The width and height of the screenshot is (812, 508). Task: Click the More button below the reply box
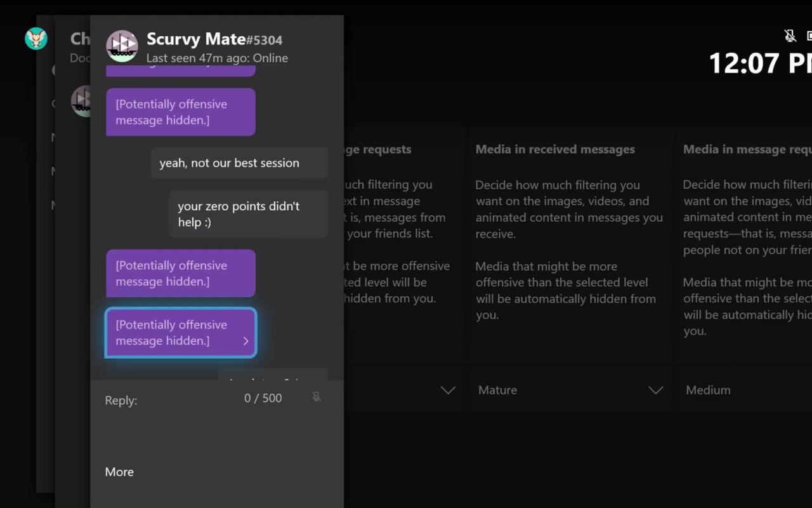119,472
